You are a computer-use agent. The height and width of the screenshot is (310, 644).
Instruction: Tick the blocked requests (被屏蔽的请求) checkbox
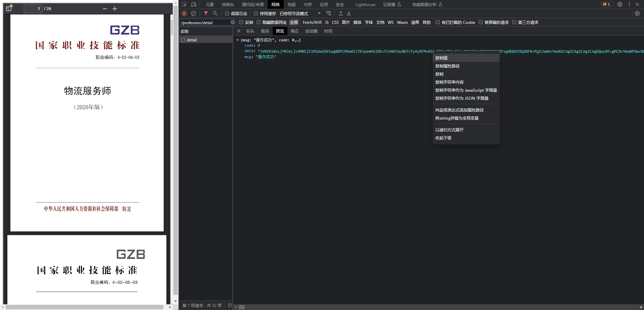(481, 22)
